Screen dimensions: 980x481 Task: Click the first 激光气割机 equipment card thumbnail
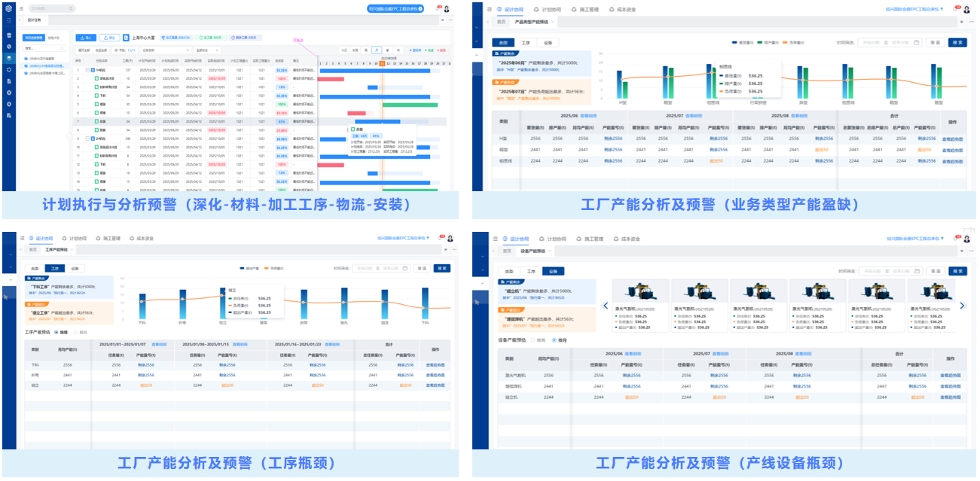(640, 292)
